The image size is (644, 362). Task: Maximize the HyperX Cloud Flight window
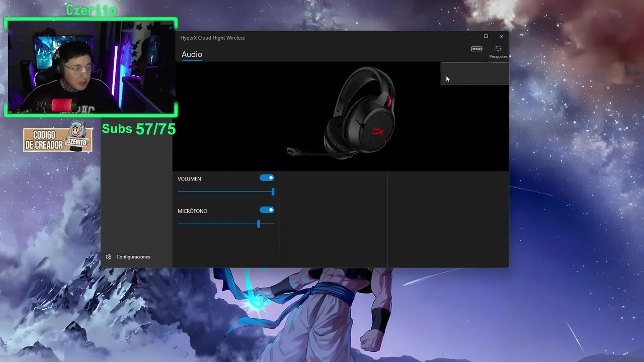point(486,36)
